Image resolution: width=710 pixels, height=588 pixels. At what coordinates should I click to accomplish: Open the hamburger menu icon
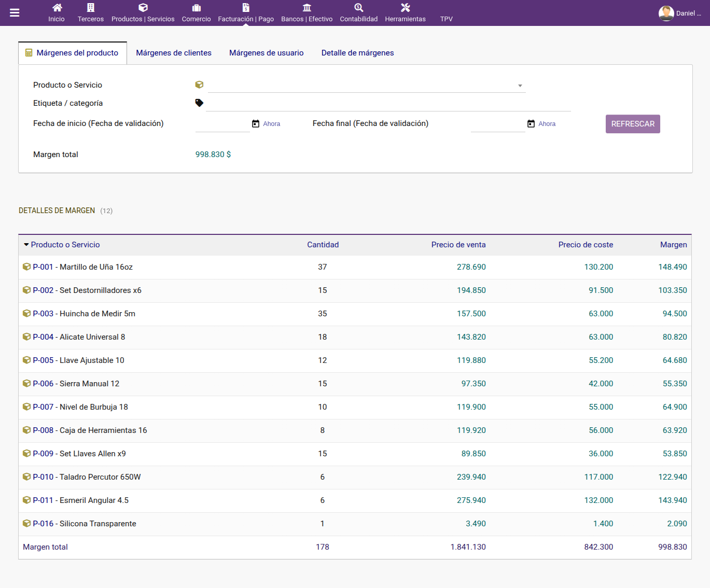tap(15, 13)
